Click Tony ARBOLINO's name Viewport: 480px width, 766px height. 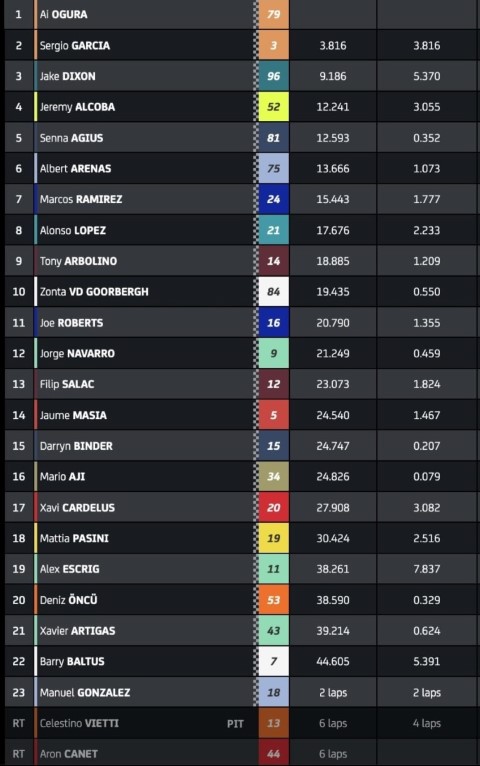(78, 261)
